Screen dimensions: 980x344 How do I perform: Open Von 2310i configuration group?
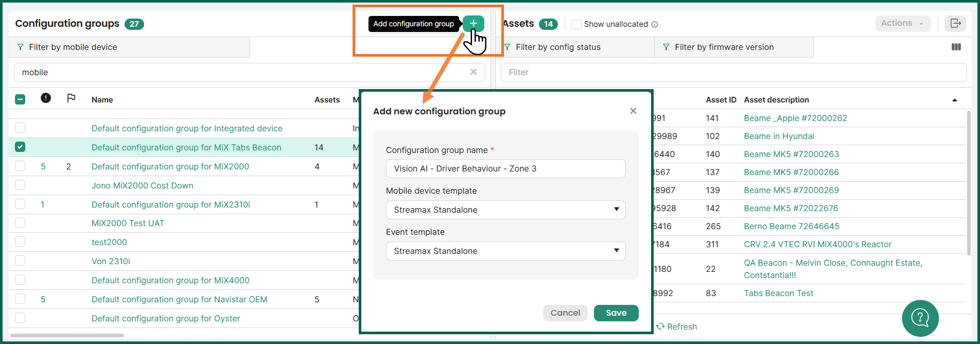[x=111, y=261]
